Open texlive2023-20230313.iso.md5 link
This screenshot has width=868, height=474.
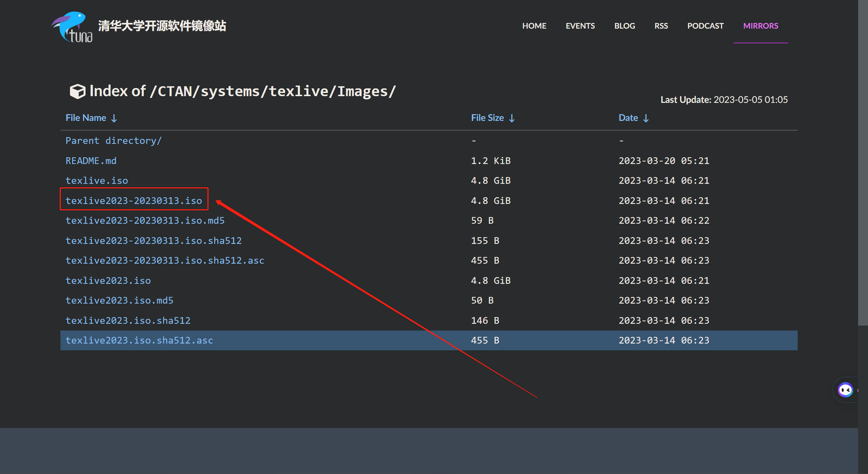145,221
